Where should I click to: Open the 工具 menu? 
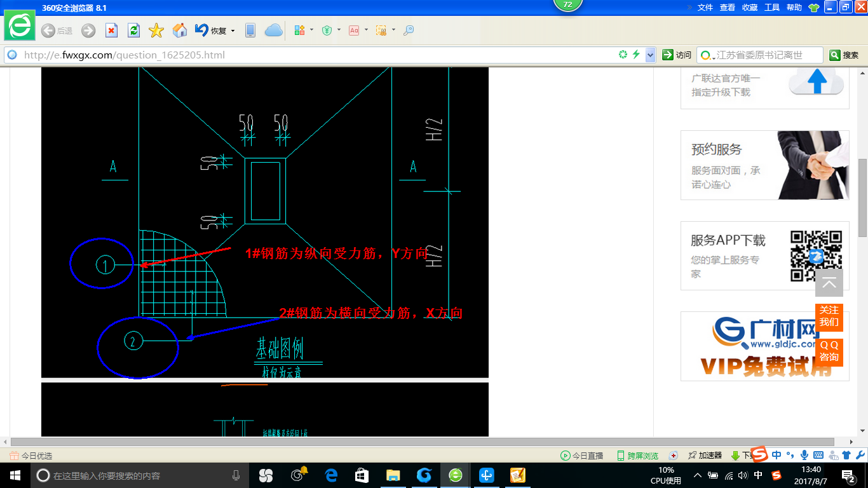(x=772, y=8)
